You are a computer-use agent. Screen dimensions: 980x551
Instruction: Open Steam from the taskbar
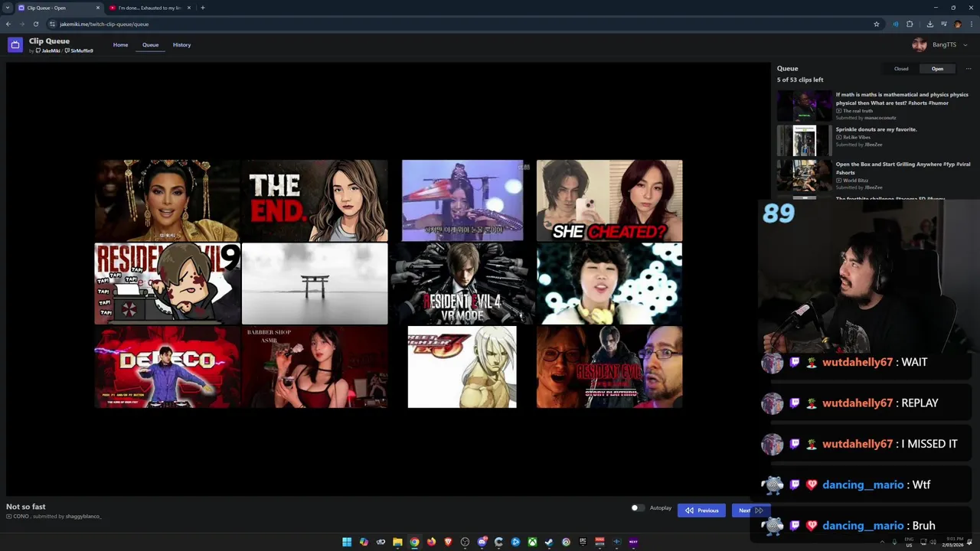tap(549, 542)
